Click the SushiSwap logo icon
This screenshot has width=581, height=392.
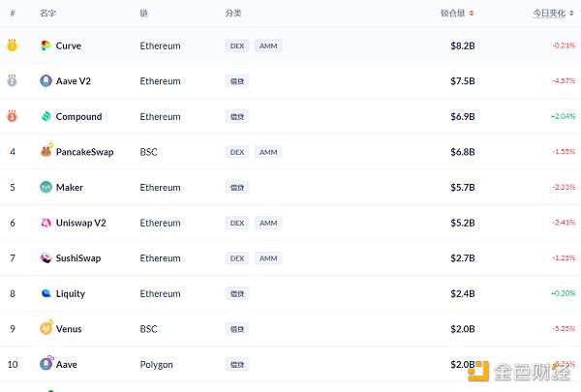pyautogui.click(x=46, y=257)
